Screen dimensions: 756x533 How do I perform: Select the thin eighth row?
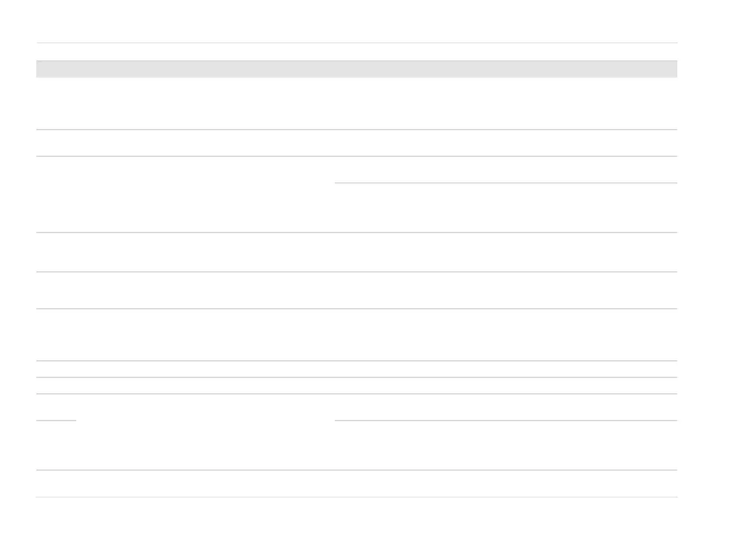point(356,386)
